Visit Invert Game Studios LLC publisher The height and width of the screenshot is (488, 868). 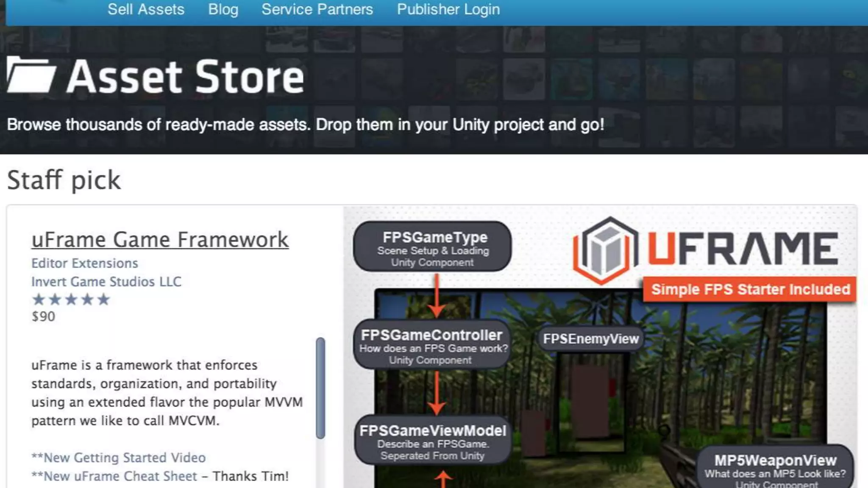point(106,282)
